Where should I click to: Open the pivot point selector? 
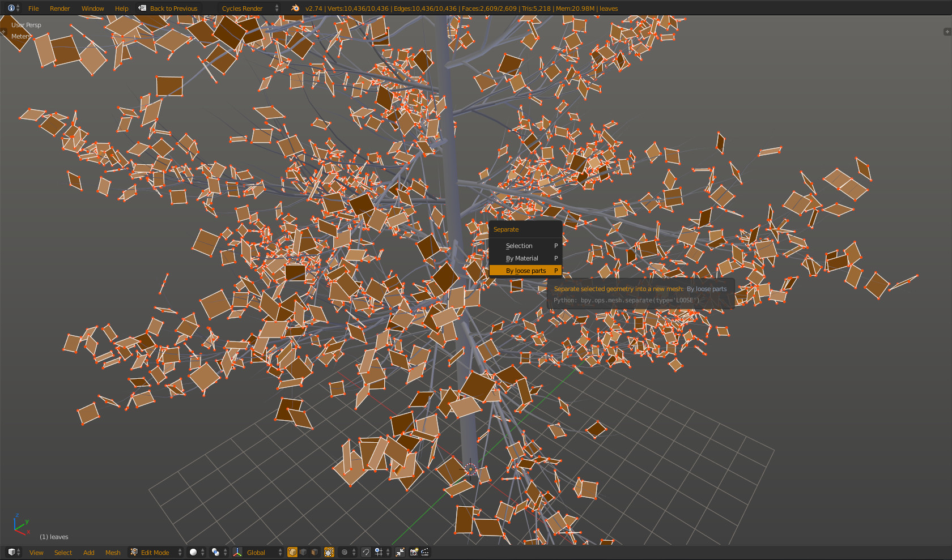tap(219, 552)
